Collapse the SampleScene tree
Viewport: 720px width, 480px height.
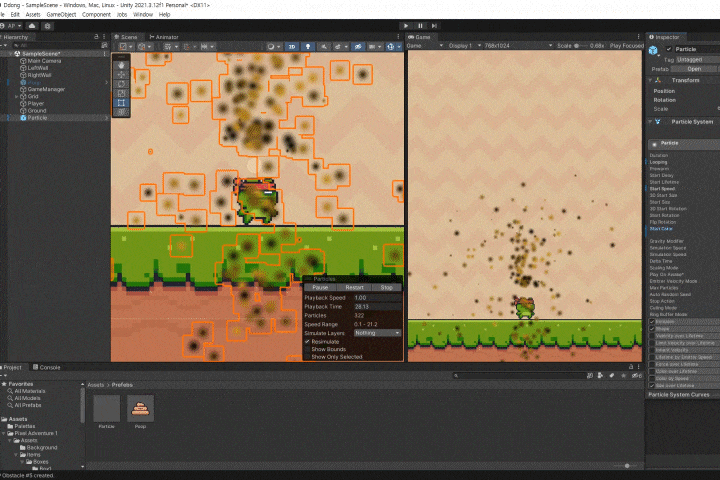point(11,54)
